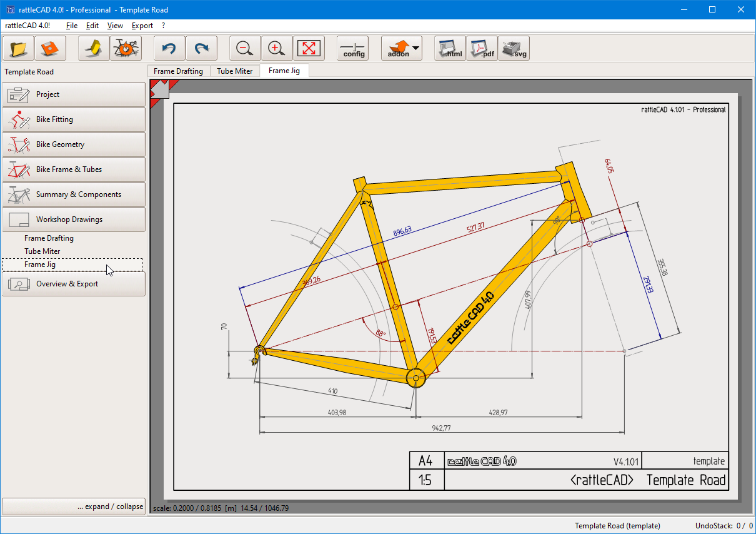Select Frame Drafting in the sidebar list
756x534 pixels.
coord(49,238)
